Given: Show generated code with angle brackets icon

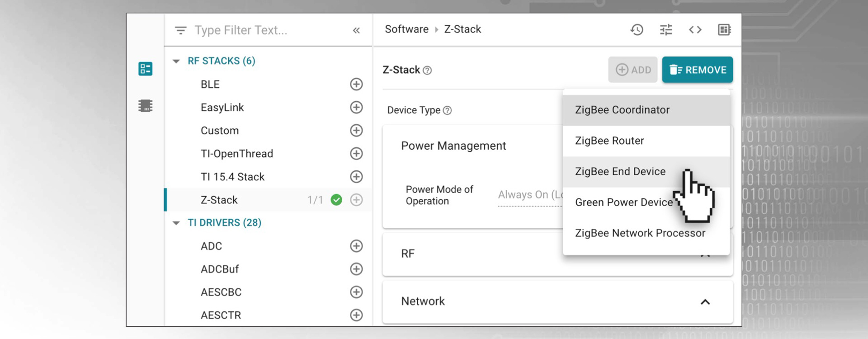Looking at the screenshot, I should coord(695,30).
